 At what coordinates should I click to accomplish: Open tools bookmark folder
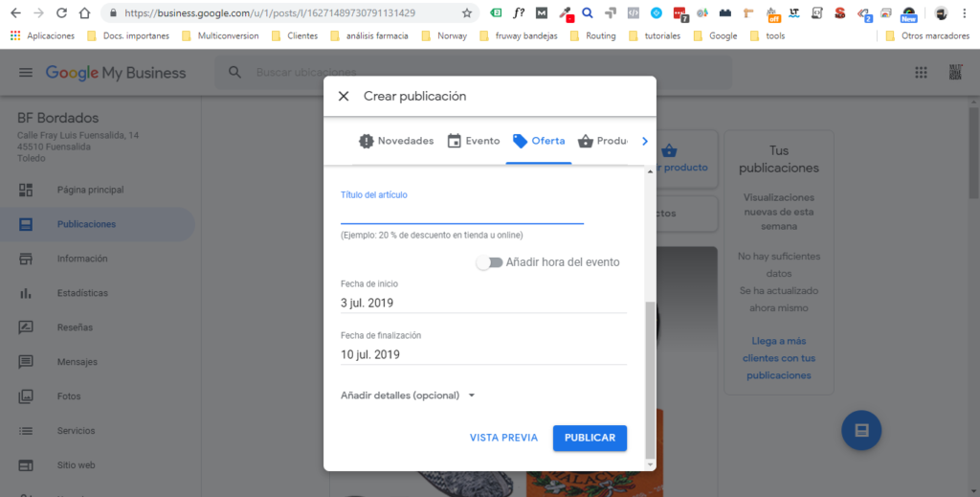tap(768, 36)
